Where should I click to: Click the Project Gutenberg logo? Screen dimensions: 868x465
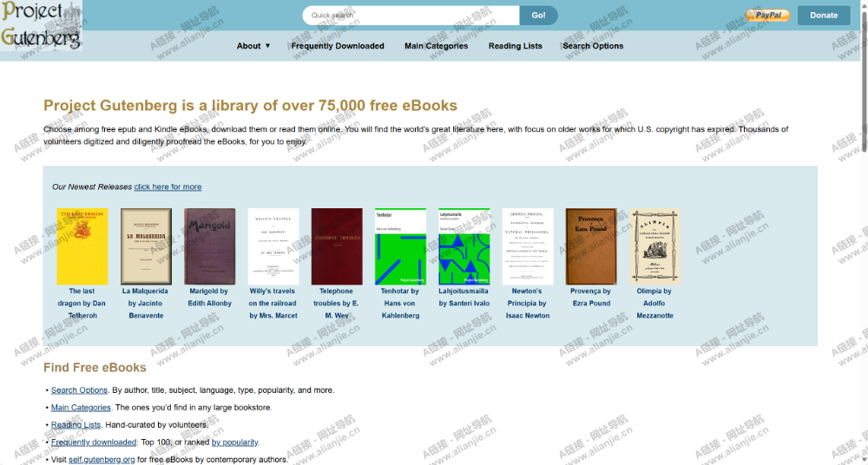click(x=41, y=25)
